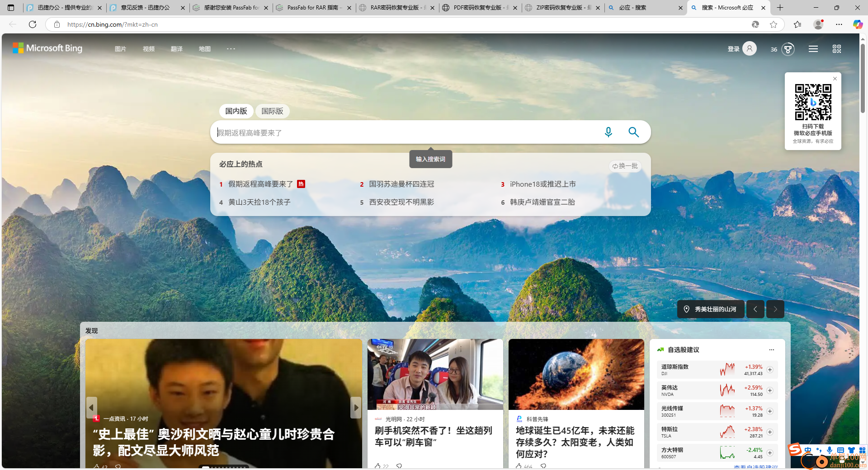The image size is (868, 470).
Task: Switch to 迅捷办公 first browser tab
Action: [x=64, y=8]
